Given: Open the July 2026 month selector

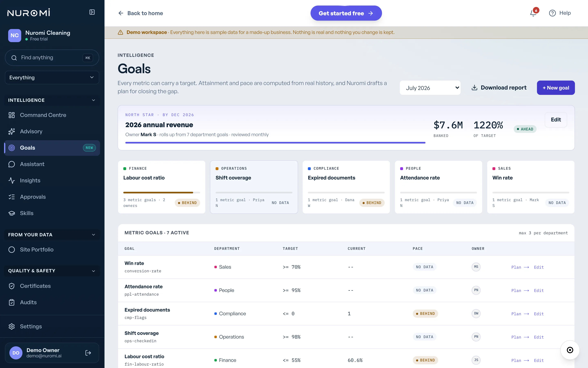Looking at the screenshot, I should coord(430,88).
